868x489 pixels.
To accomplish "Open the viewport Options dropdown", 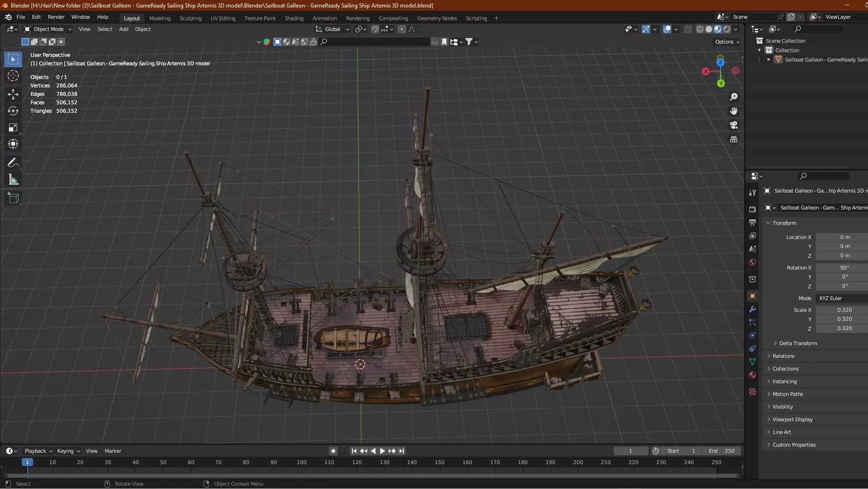I will tap(727, 42).
